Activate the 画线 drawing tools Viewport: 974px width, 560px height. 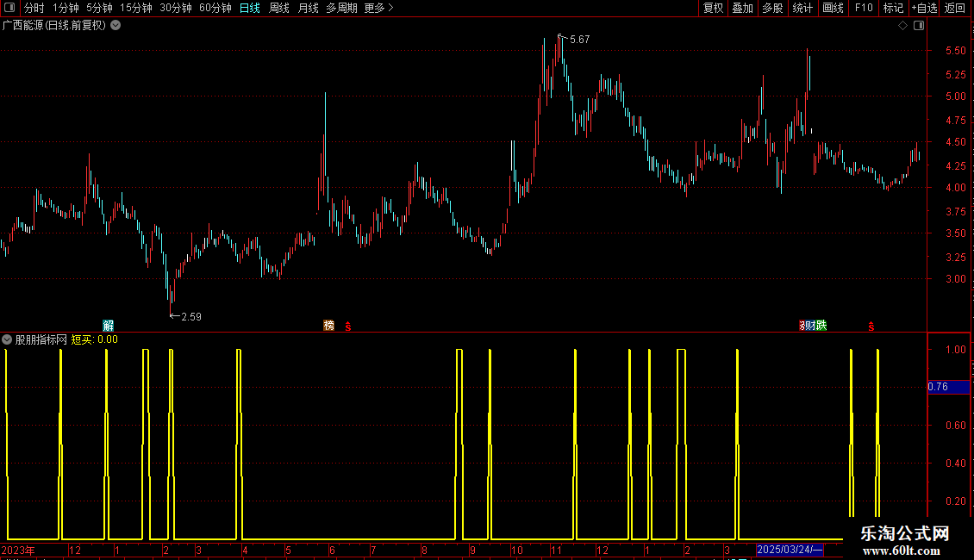(833, 8)
